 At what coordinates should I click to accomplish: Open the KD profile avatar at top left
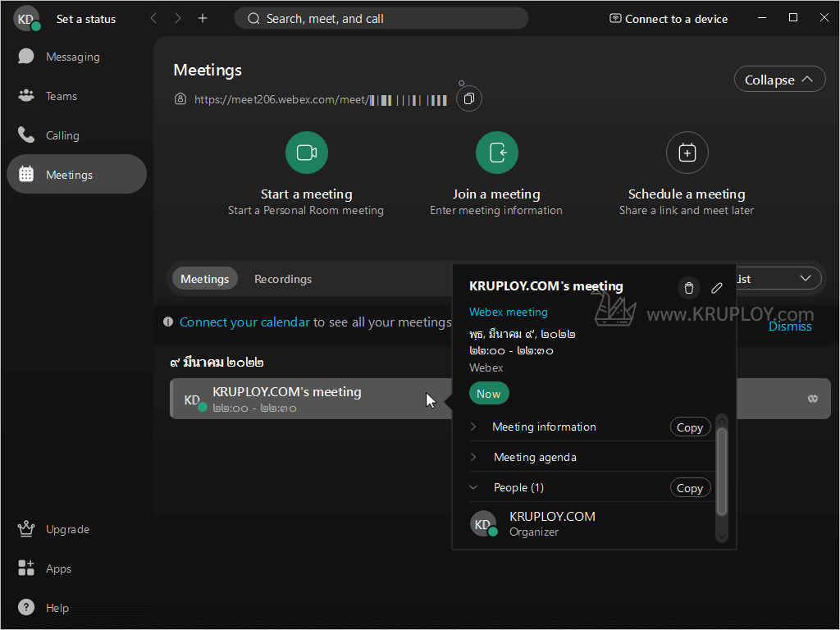(x=25, y=18)
